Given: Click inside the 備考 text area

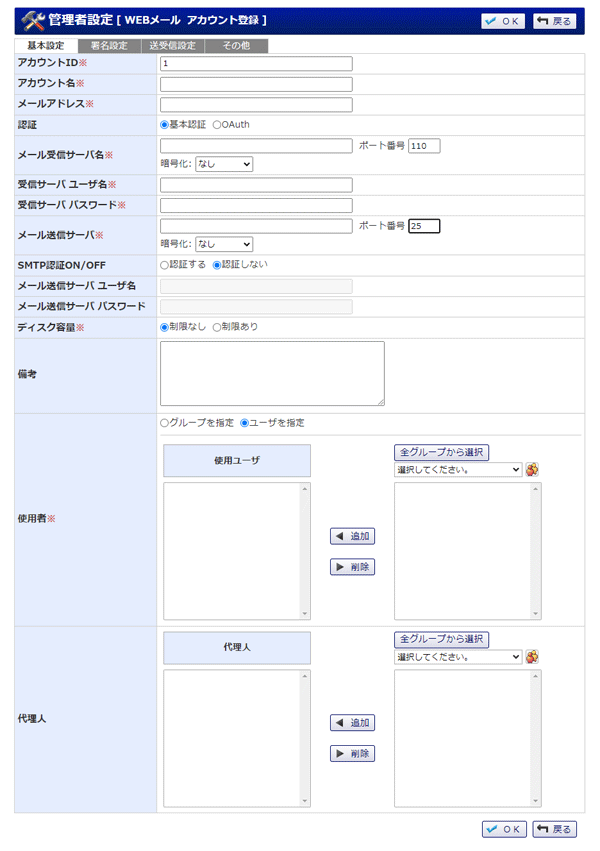Looking at the screenshot, I should pyautogui.click(x=272, y=373).
